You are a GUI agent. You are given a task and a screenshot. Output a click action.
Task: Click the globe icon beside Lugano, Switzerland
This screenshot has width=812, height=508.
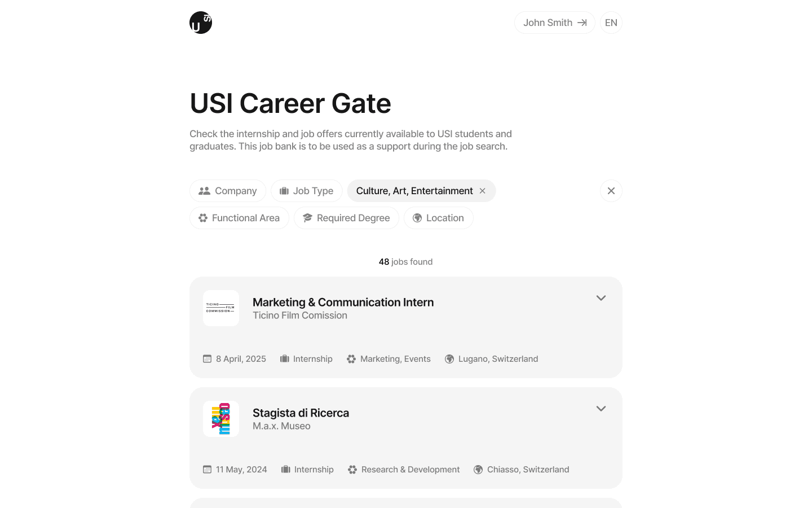click(449, 359)
